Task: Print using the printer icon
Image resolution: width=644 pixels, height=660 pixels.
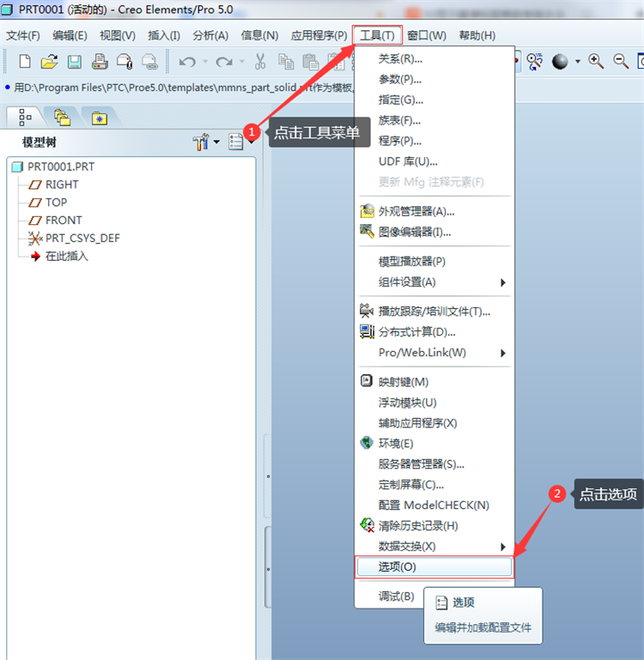Action: point(100,62)
